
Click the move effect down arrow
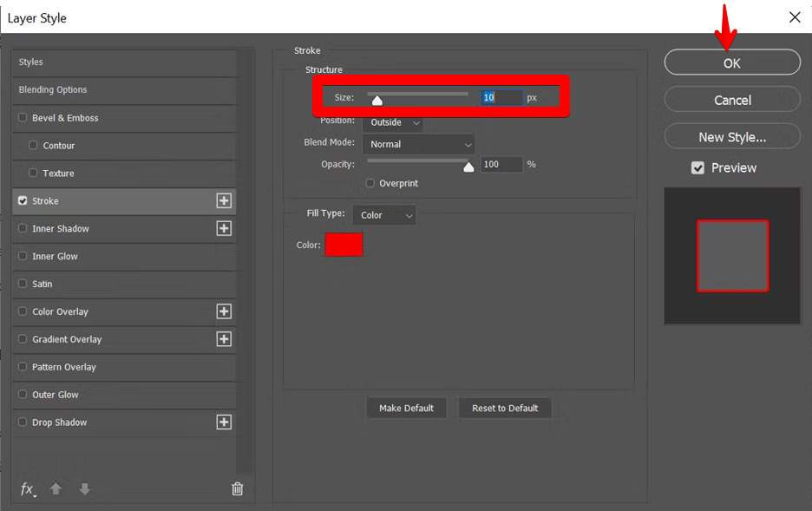point(84,489)
